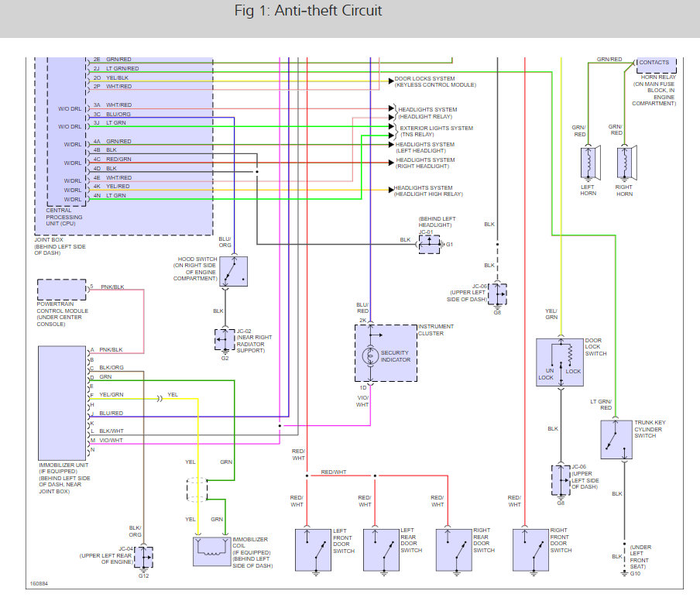This screenshot has width=700, height=601.
Task: Click the JC-06 connector labeled upper left side of dash, left of it
Action: tap(497, 294)
